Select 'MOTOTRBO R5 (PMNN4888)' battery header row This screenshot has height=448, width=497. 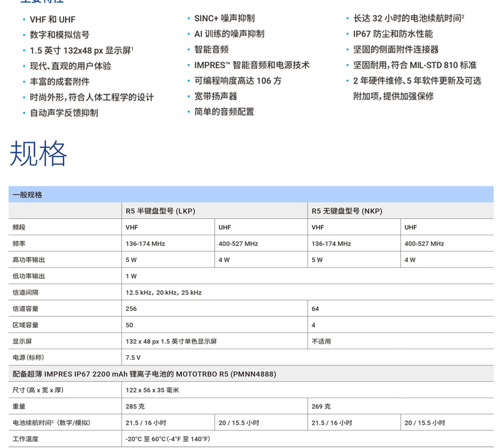click(251, 374)
